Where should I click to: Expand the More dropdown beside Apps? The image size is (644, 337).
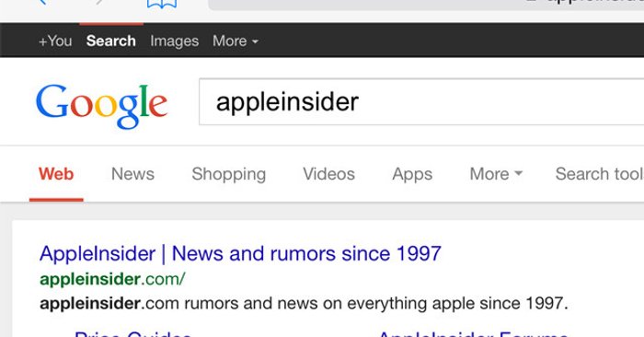click(x=496, y=174)
